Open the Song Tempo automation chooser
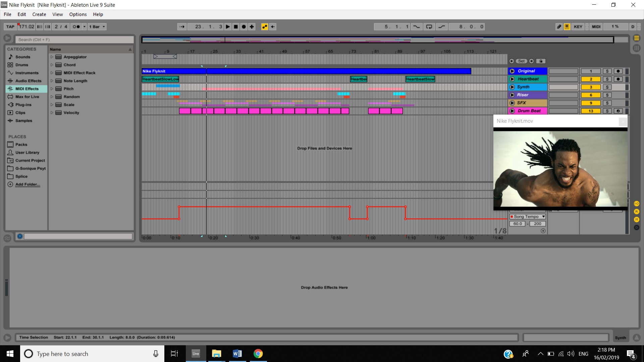This screenshot has width=644, height=362. [x=528, y=217]
